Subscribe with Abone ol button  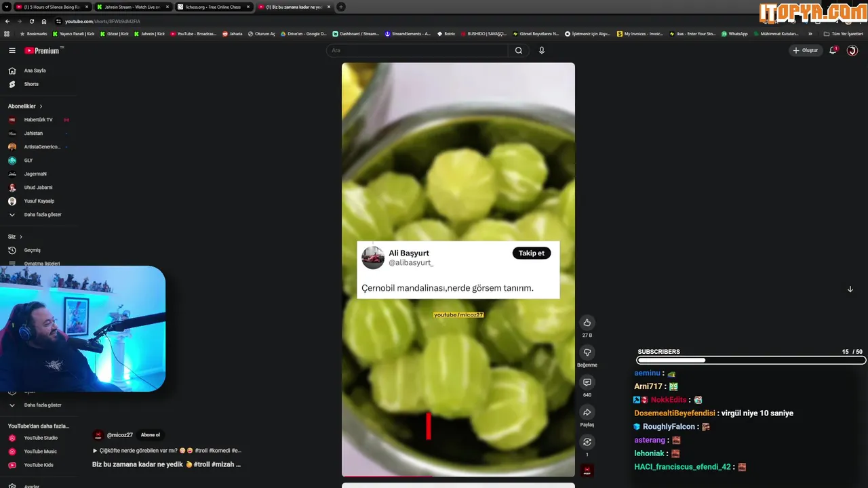(x=151, y=435)
